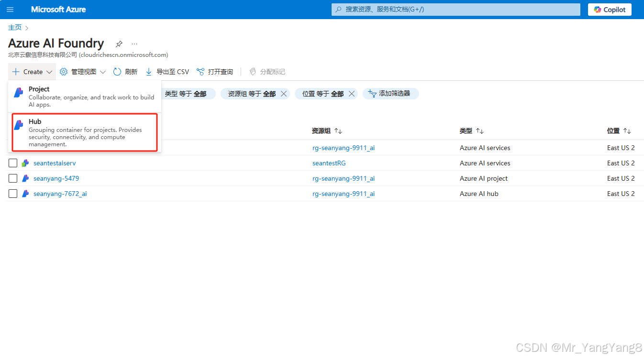Click 分配标记 tag button
The height and width of the screenshot is (358, 644).
[x=267, y=72]
